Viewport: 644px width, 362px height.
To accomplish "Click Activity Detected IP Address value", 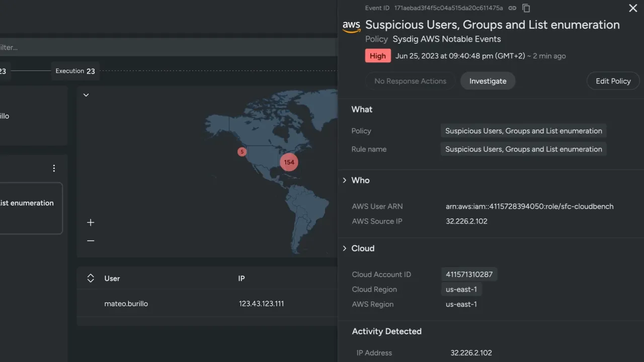I will click(x=471, y=353).
